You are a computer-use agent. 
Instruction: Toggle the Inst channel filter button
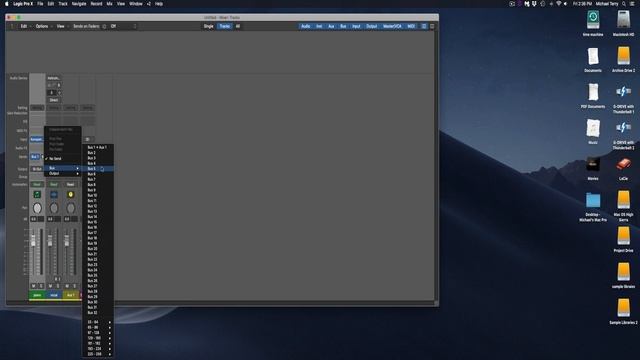click(319, 26)
